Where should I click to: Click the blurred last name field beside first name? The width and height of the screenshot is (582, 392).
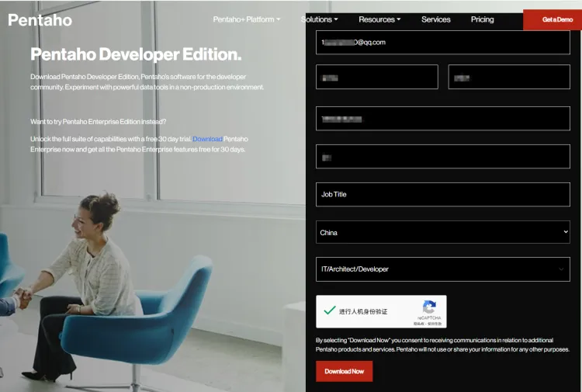click(x=509, y=77)
